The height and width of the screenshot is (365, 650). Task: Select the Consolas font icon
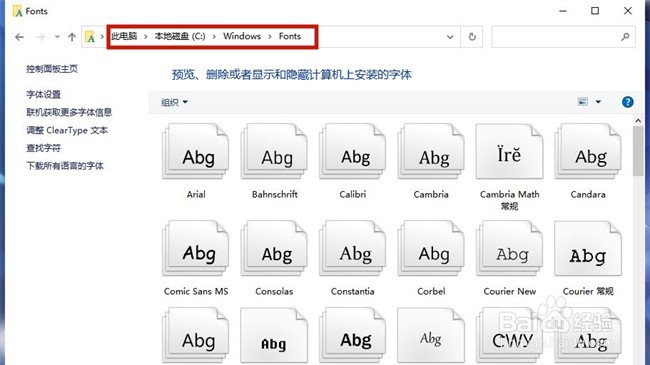274,248
